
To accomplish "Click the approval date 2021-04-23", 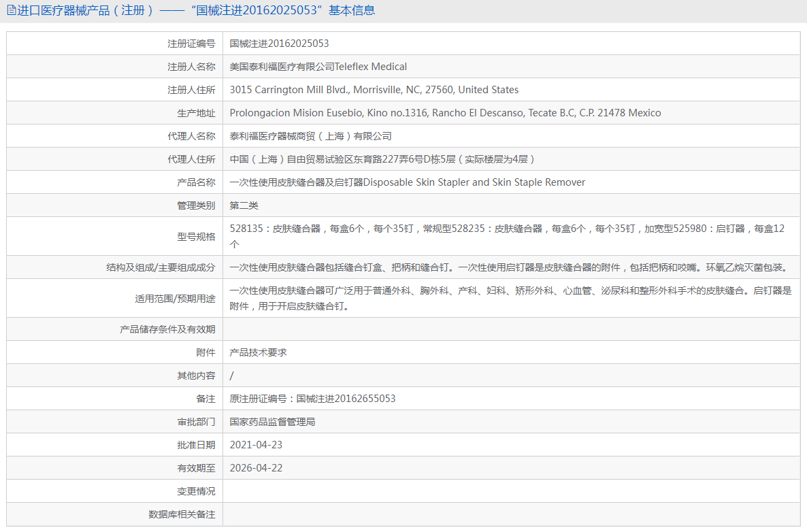I will coord(256,446).
